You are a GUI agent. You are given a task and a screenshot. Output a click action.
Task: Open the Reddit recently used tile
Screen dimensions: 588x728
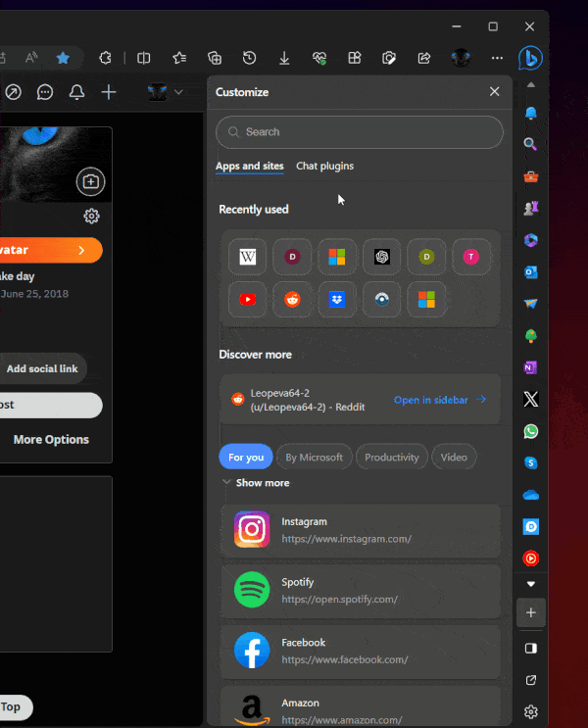click(x=292, y=300)
